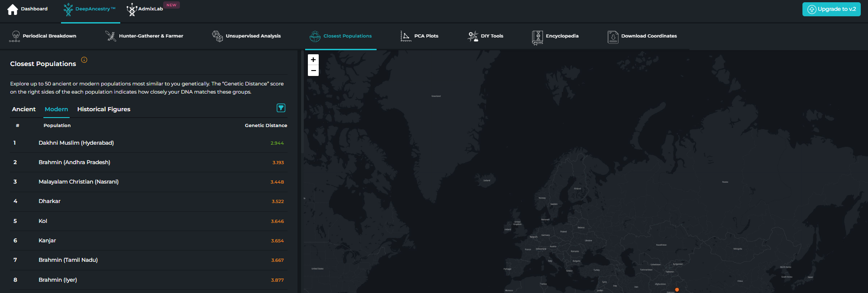Open Download Coordinates section
This screenshot has width=868, height=293.
click(649, 36)
